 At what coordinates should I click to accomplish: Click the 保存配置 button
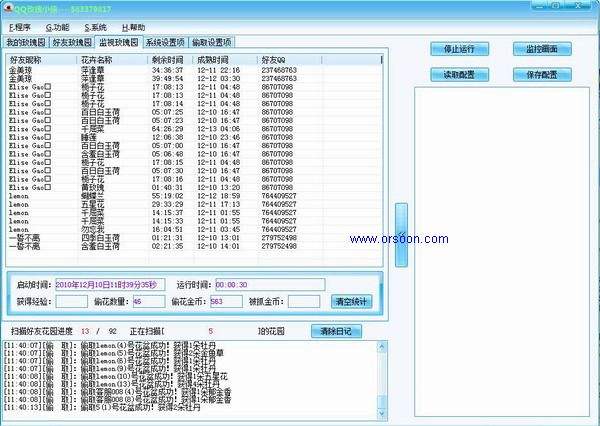[542, 75]
